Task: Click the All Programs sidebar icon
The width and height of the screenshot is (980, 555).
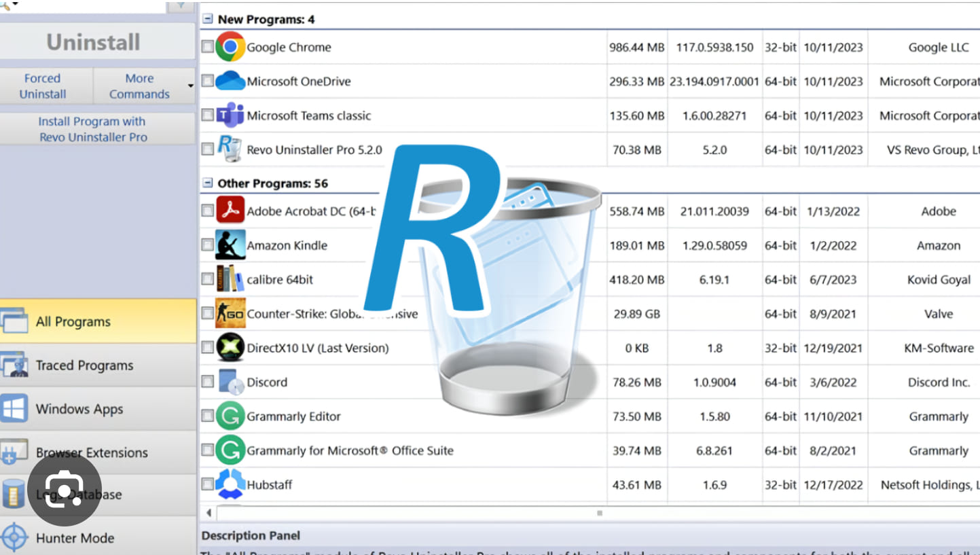Action: point(14,321)
